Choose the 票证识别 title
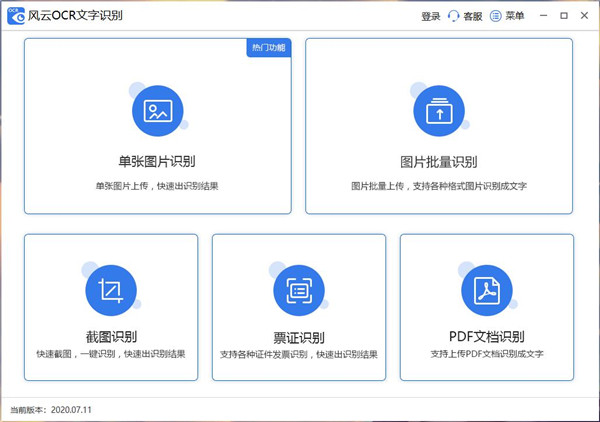The image size is (600, 422). click(299, 337)
